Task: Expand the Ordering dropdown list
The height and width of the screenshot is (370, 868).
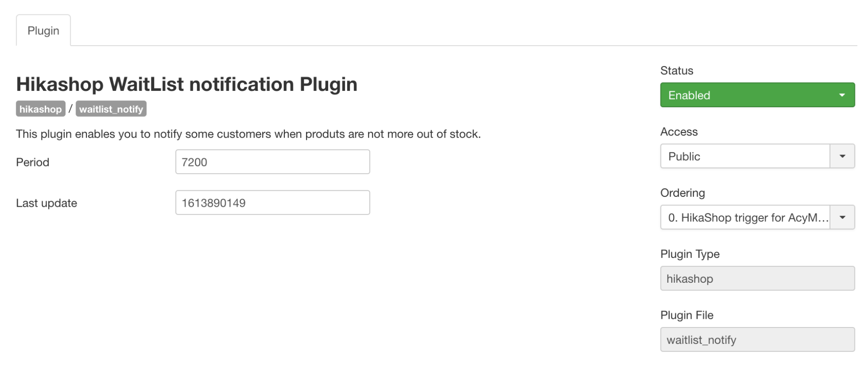Action: [x=745, y=217]
